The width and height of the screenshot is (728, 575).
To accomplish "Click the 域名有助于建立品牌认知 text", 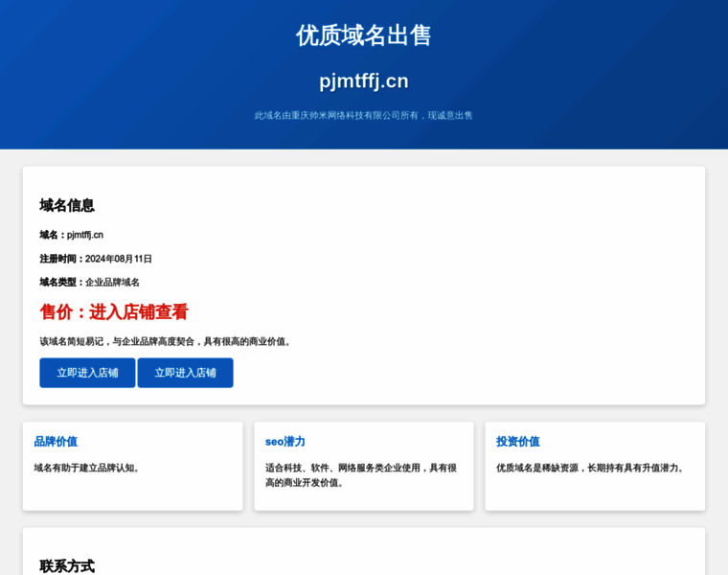I will pyautogui.click(x=88, y=468).
